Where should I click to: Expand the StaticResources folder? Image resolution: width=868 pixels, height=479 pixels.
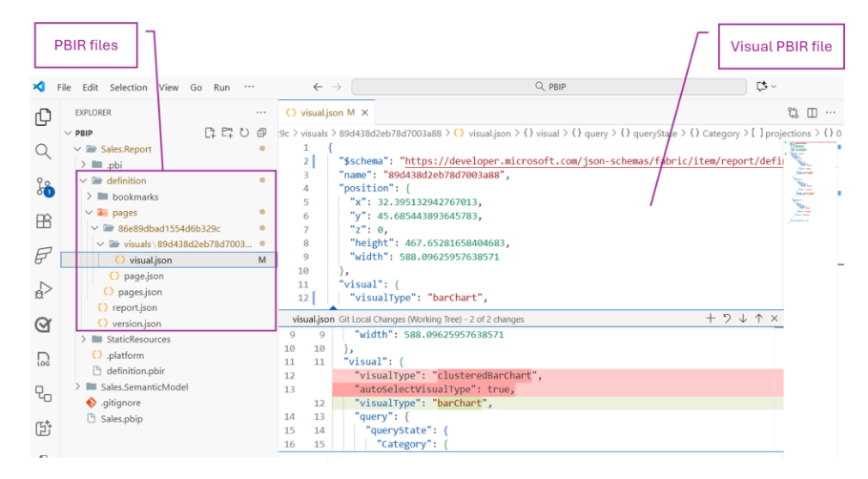84,339
